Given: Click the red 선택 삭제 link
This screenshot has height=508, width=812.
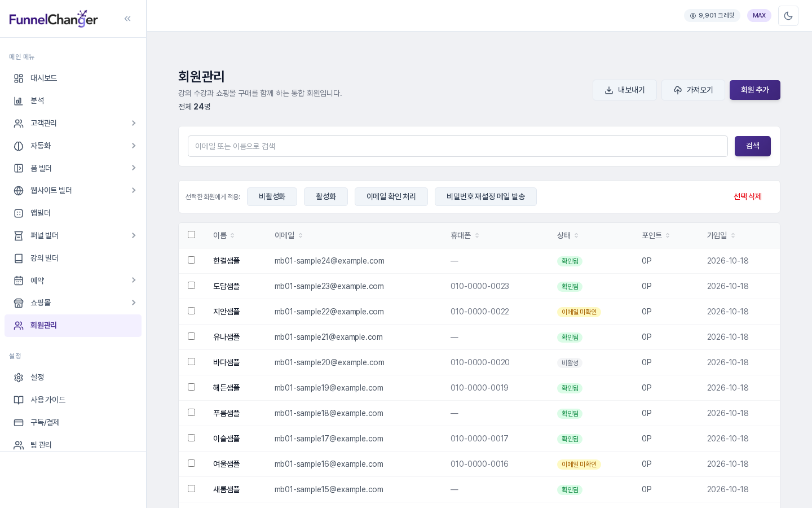Looking at the screenshot, I should coord(748,196).
